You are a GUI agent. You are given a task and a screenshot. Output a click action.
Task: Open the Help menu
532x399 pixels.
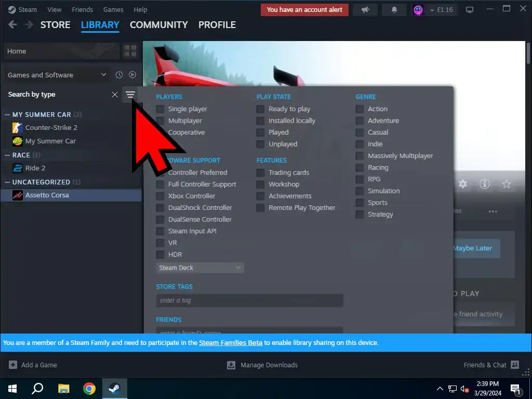point(140,10)
